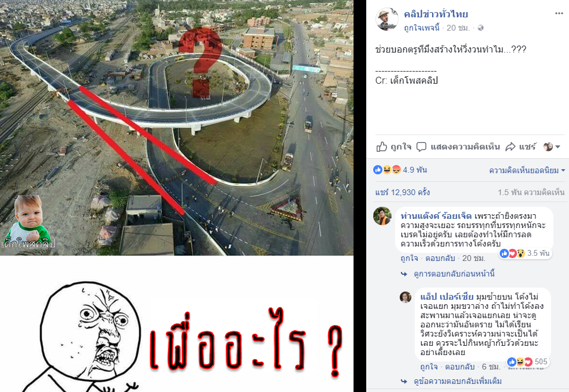569x392 pixels.
Task: Expand ความคิดเห็นยอดนิยม comment sort dropdown
Action: [x=527, y=170]
